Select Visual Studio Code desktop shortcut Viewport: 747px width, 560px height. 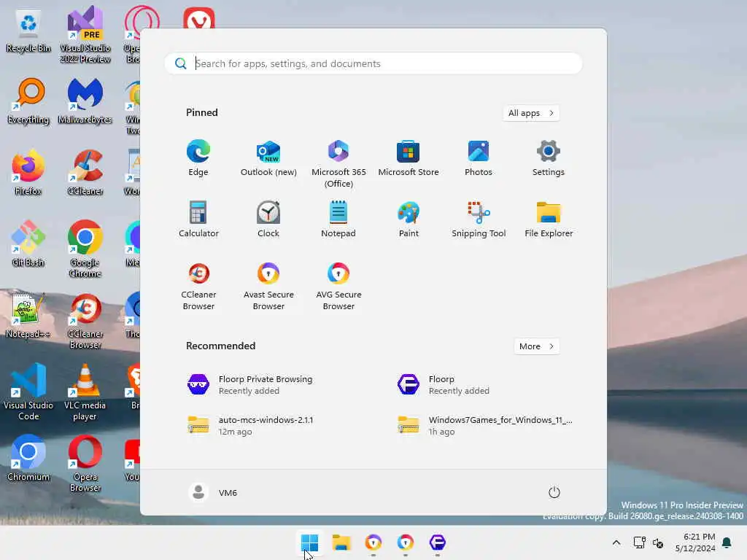[x=28, y=392]
